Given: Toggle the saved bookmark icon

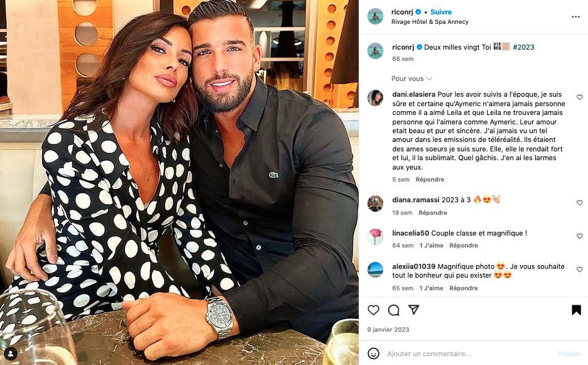Looking at the screenshot, I should (x=576, y=310).
